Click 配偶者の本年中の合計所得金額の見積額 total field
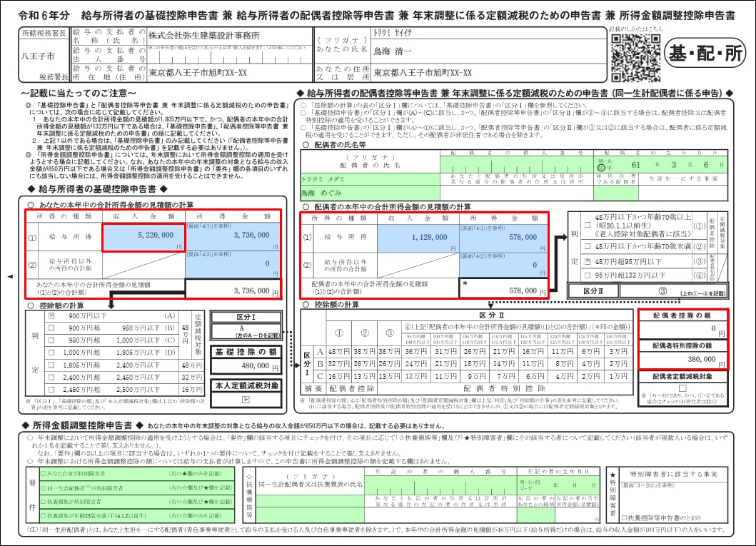The image size is (756, 546). pos(503,288)
